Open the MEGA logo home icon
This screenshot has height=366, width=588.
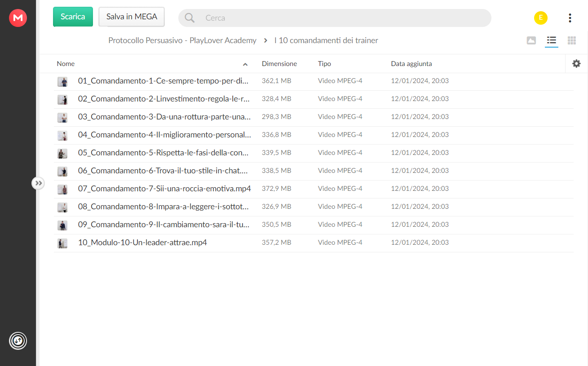(x=18, y=18)
